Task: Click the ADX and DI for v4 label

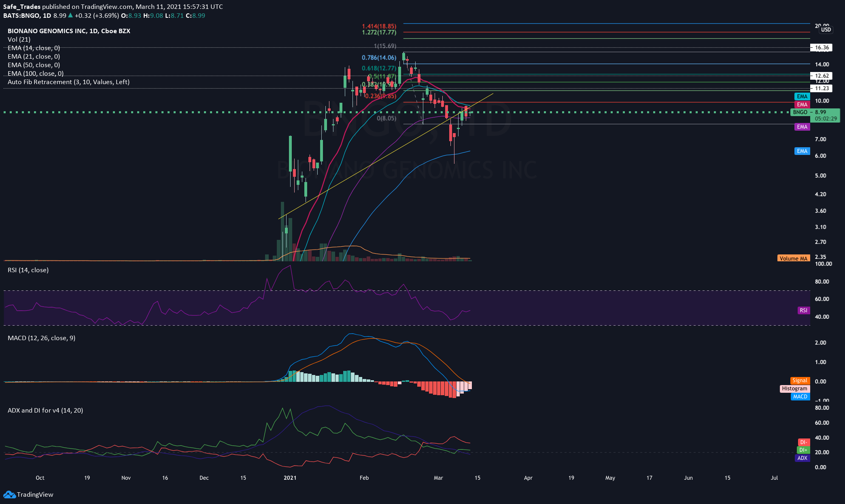Action: click(x=45, y=410)
